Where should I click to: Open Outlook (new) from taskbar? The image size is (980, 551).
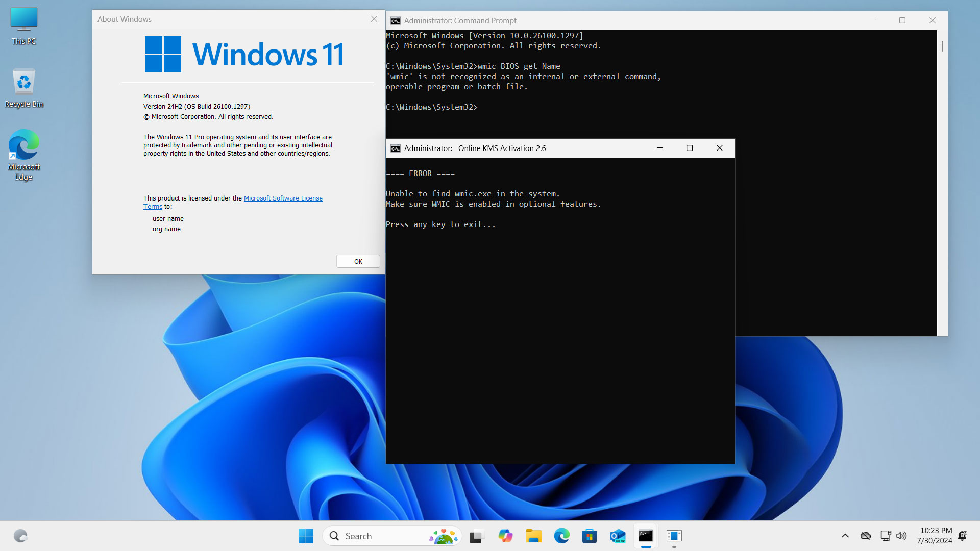point(618,536)
